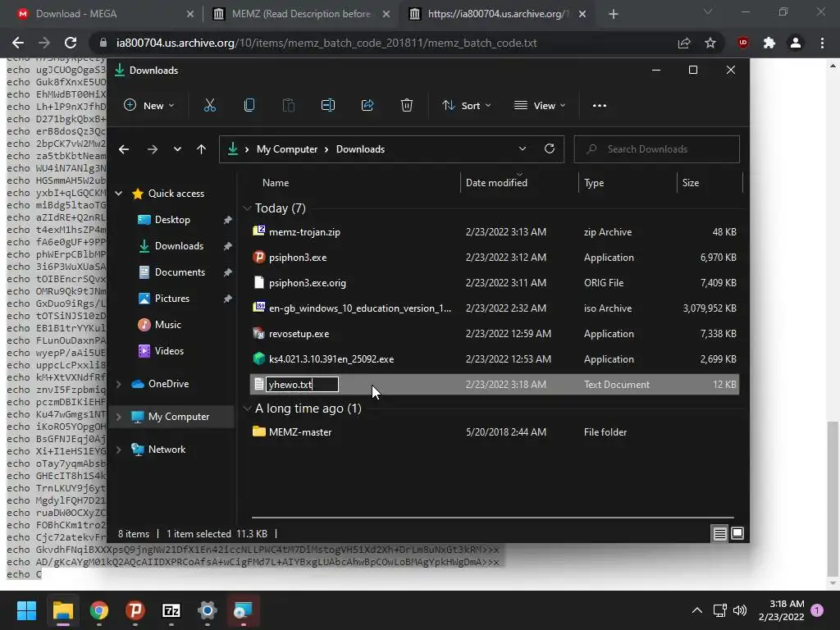Click the Delete trash icon in toolbar
The image size is (840, 630).
click(407, 106)
